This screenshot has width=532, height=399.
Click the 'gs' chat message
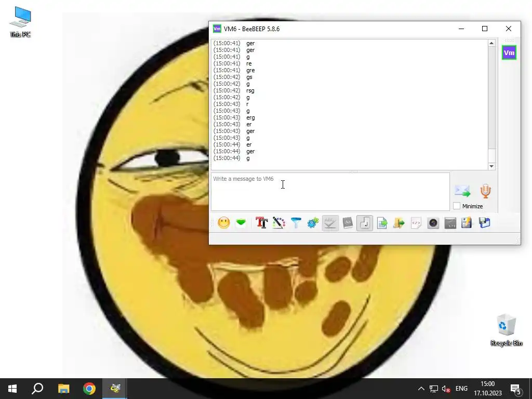click(249, 77)
